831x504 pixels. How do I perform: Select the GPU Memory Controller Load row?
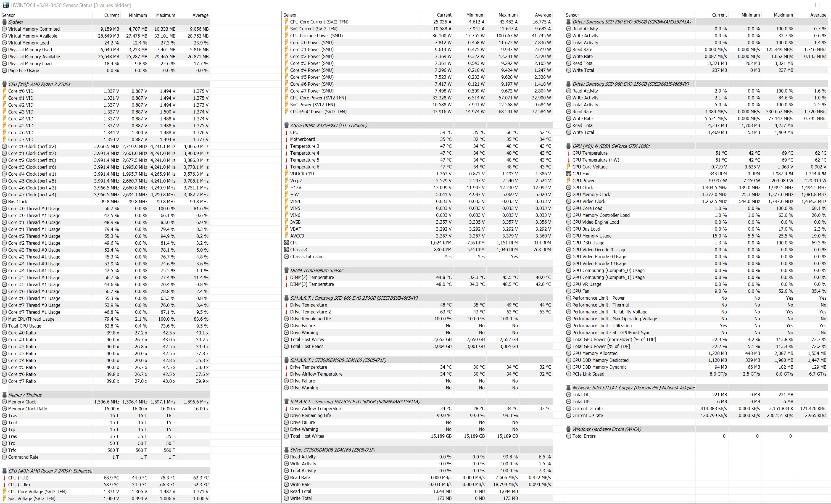[697, 215]
